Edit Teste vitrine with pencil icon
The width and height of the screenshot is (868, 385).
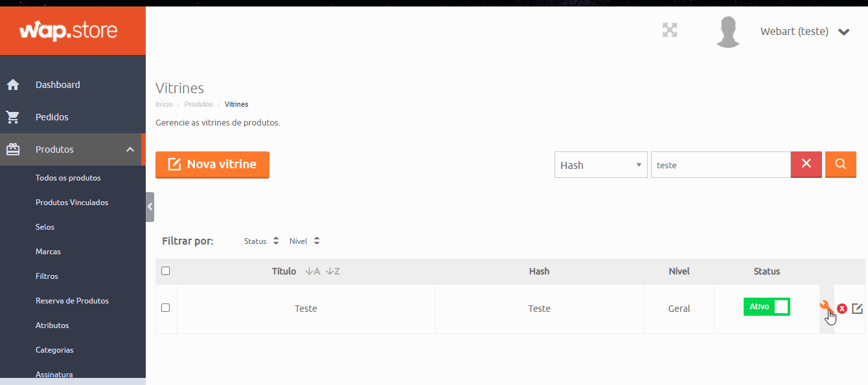click(857, 309)
